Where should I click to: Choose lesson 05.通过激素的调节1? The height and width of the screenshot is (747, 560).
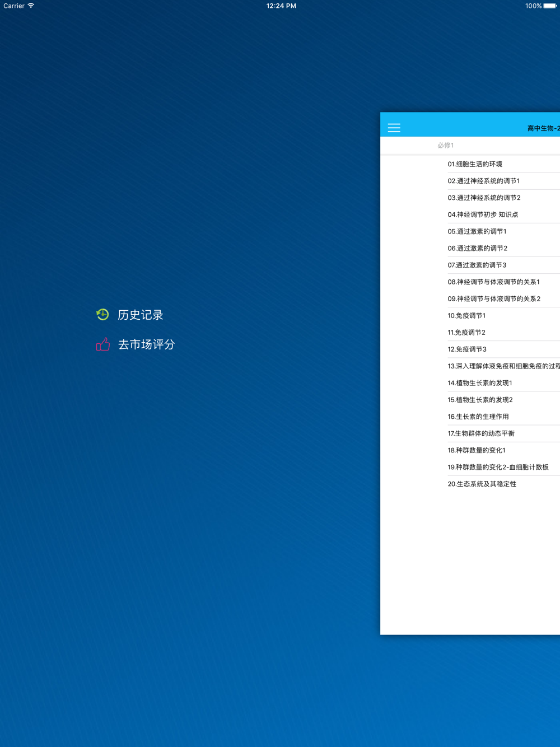[477, 231]
